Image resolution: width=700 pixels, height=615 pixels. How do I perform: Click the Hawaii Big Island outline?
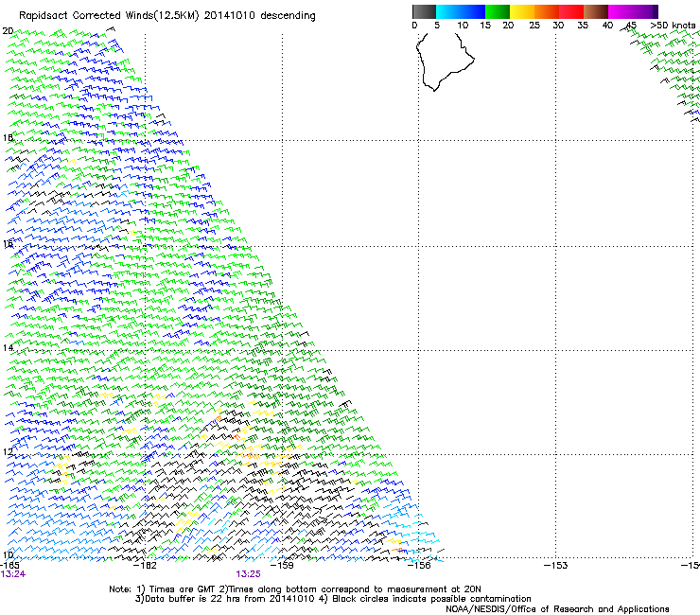(445, 61)
